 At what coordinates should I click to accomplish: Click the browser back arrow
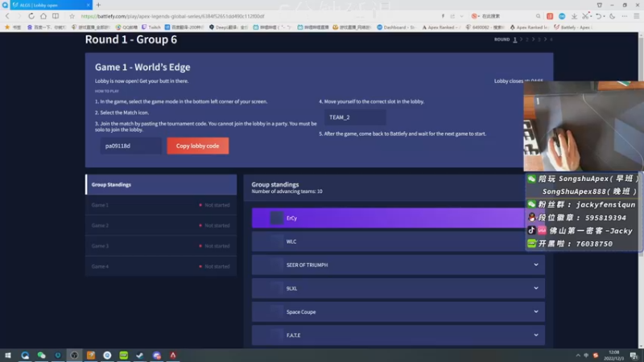point(7,16)
